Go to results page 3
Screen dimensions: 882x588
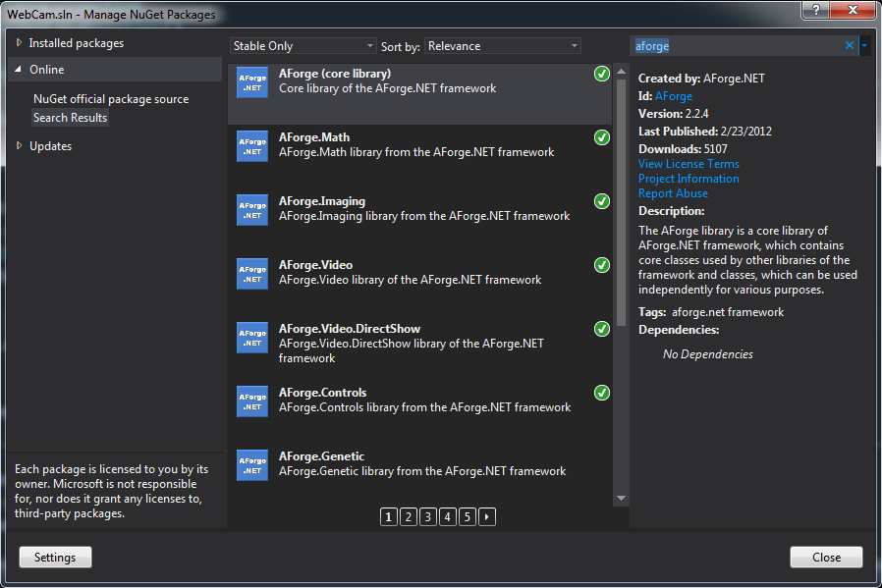click(428, 516)
